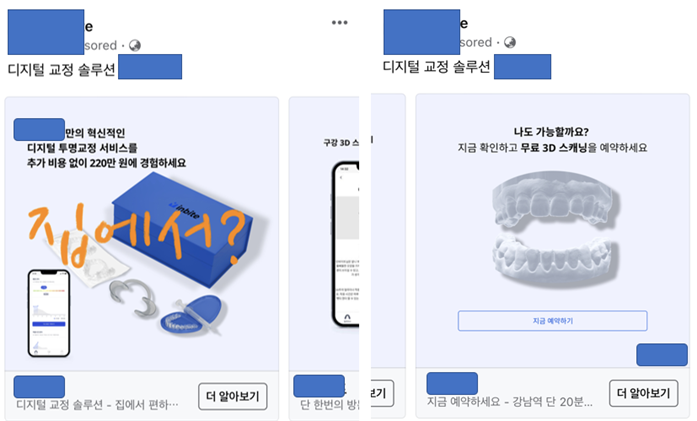Click the 나도 가능할까? headline
The width and height of the screenshot is (697, 421).
click(551, 132)
